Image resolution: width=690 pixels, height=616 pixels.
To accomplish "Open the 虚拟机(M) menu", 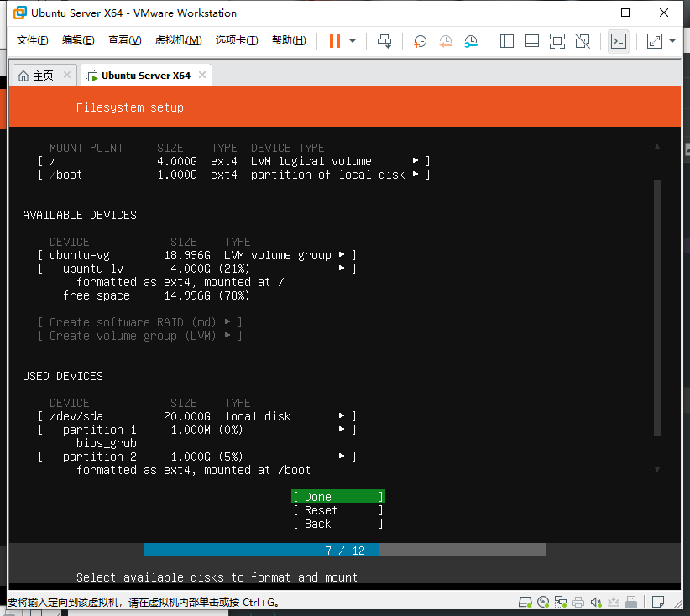I will click(x=178, y=40).
